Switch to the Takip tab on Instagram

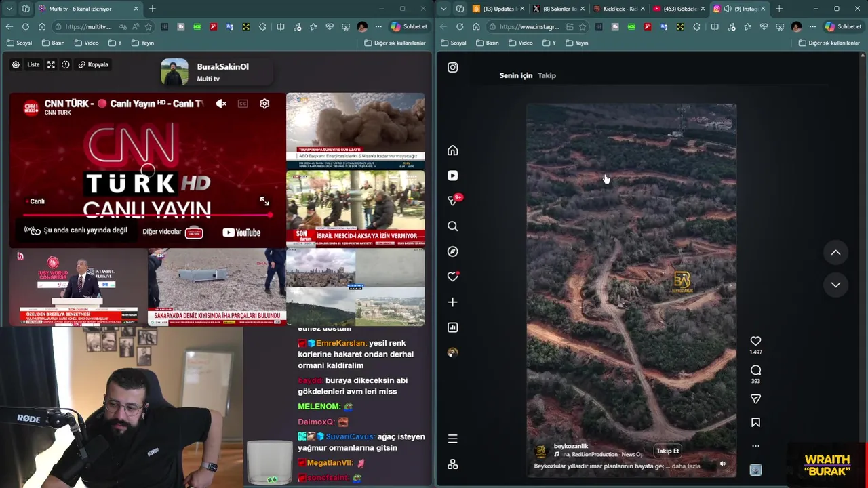(547, 75)
